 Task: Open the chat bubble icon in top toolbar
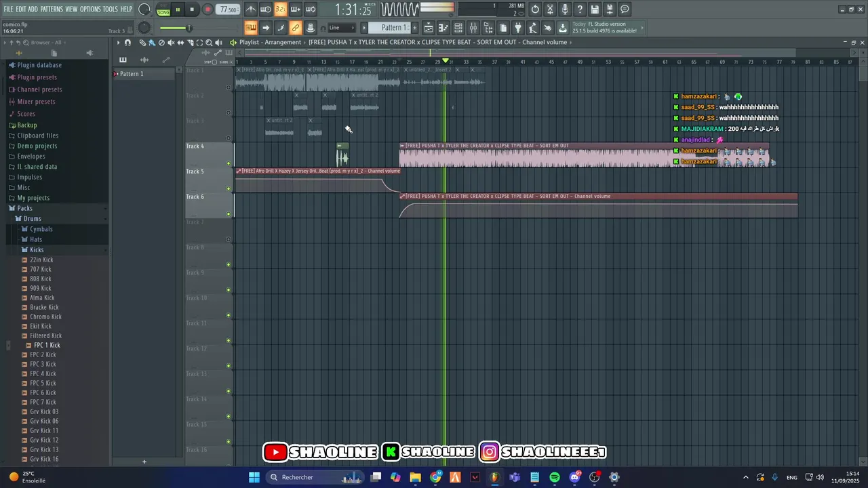[625, 9]
